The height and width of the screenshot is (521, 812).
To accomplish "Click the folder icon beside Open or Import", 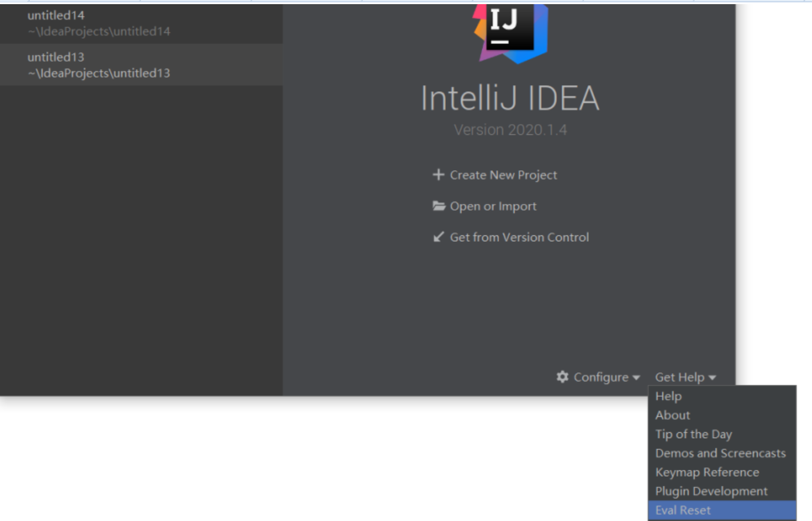I will [439, 206].
